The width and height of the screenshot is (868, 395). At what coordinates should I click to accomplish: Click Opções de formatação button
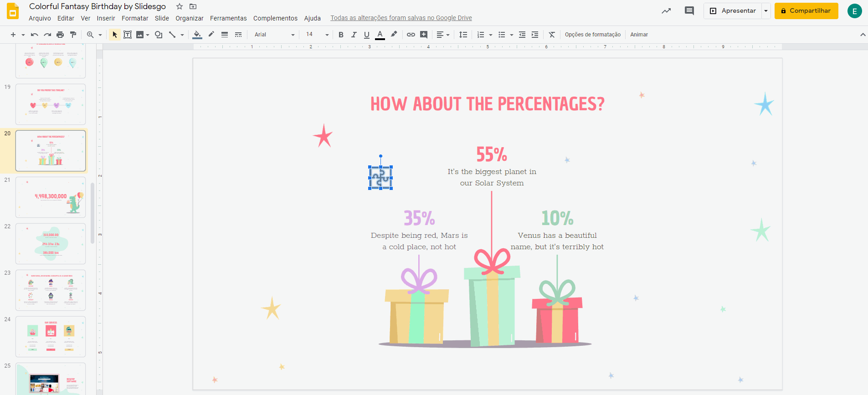[593, 35]
